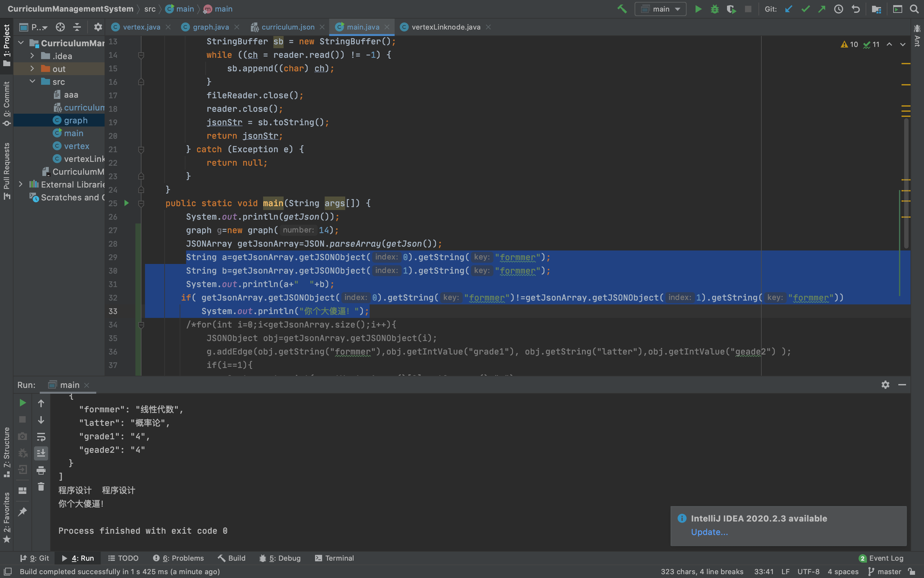Open Search Everywhere magnifier
924x578 pixels.
coord(914,9)
